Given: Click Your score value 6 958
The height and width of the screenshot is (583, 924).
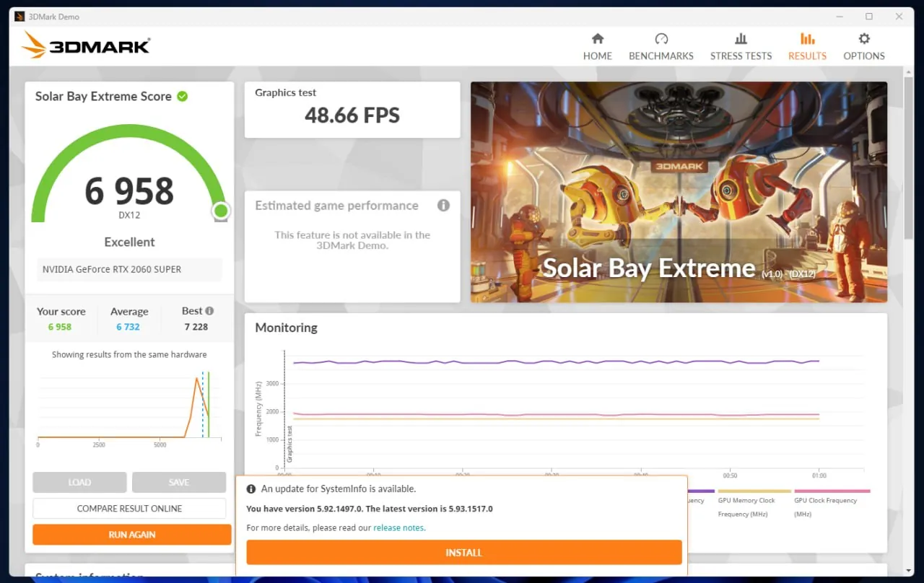Looking at the screenshot, I should tap(60, 327).
